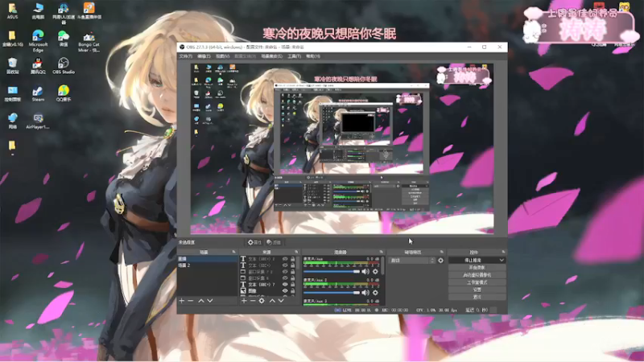Toggle the lock on the 图像 source
Screen dimensions: 644x362
pos(293,290)
